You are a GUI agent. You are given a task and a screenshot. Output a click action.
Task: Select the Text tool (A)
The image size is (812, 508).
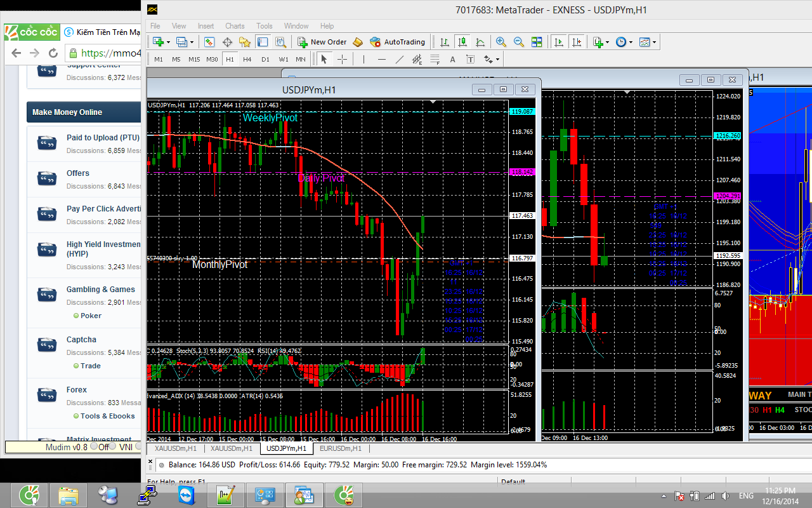pyautogui.click(x=453, y=59)
